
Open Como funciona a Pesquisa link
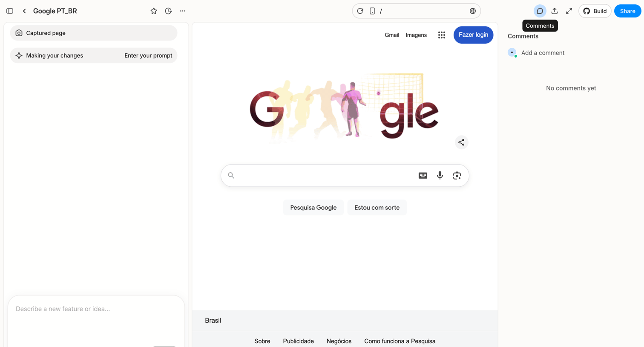click(x=400, y=341)
